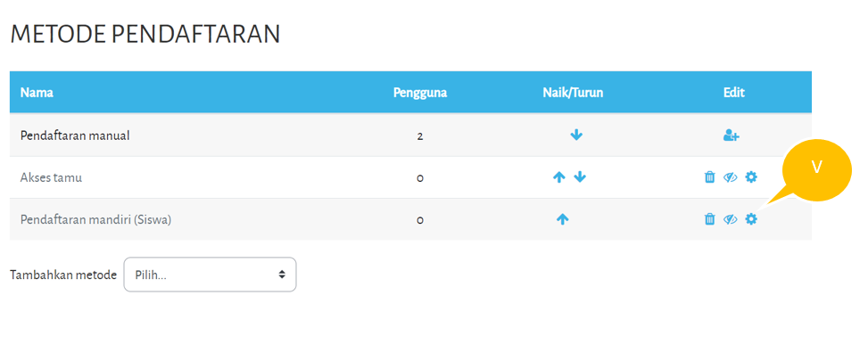Toggle visibility eye for Pendaftaran mandiri (Siswa)
Image resolution: width=868 pixels, height=361 pixels.
point(731,219)
